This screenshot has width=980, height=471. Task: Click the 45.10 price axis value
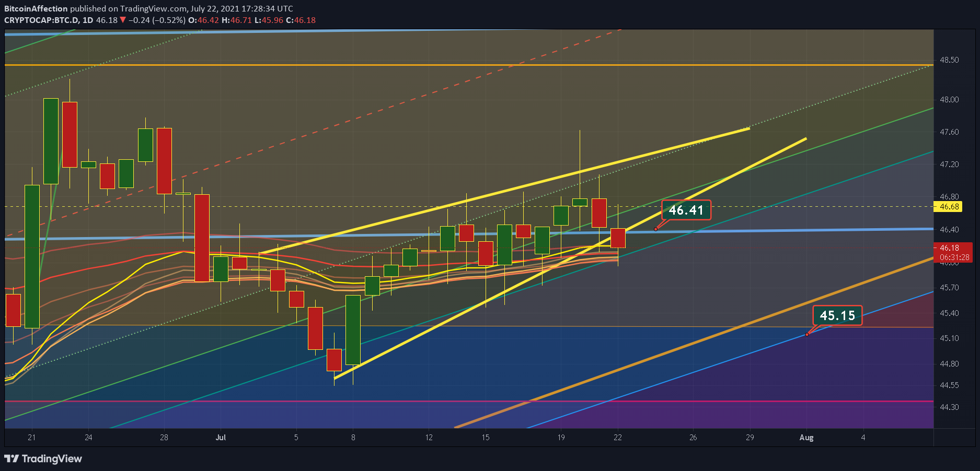(x=949, y=338)
